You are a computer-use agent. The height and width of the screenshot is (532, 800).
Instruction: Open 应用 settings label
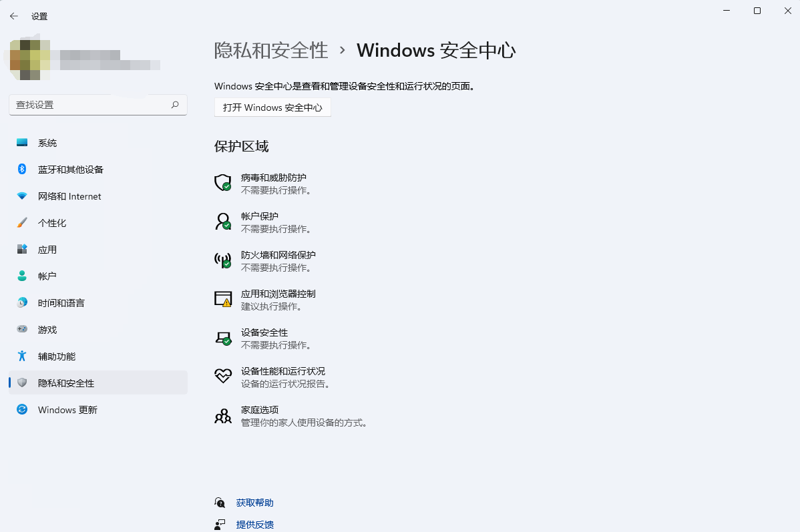(47, 250)
